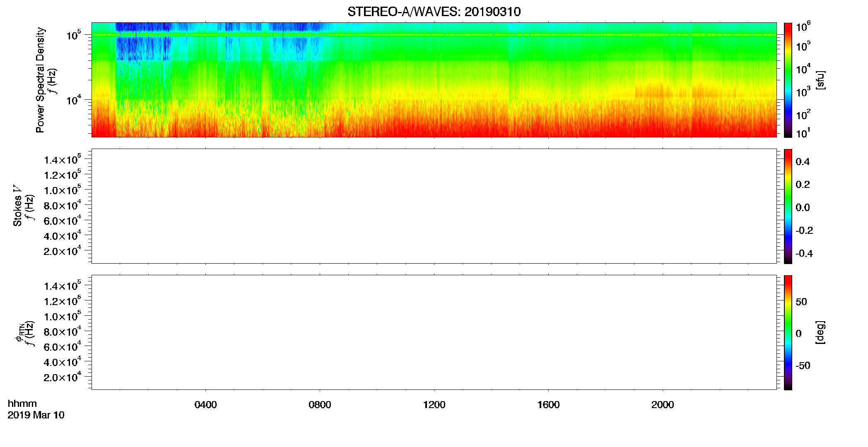Viewport: 868px width, 447px height.
Task: Click the [deg] units label
Action: pyautogui.click(x=820, y=332)
